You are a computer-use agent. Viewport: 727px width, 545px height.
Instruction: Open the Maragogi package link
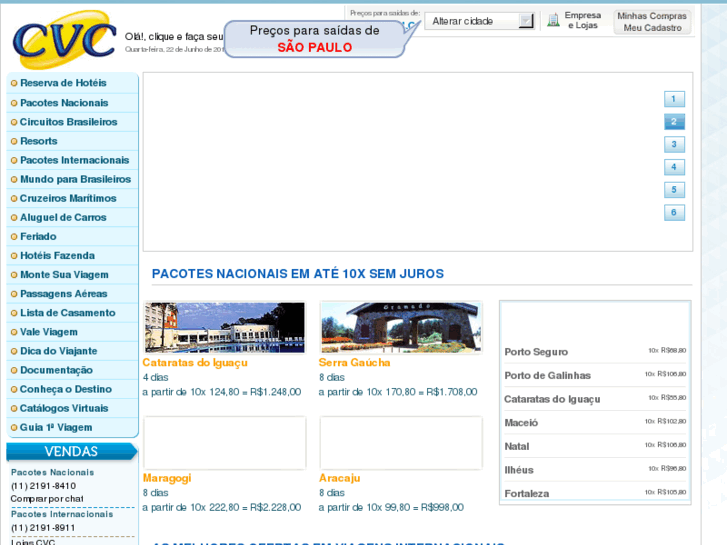(166, 478)
